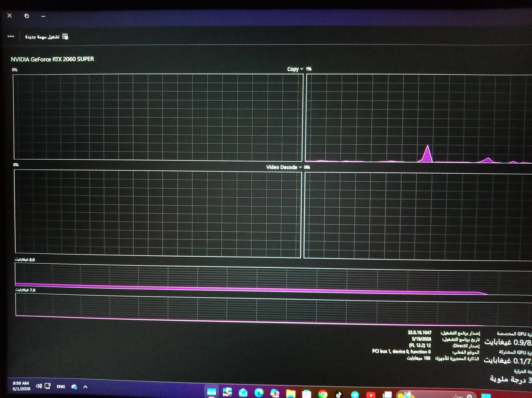Click the NVIDIA GeForce RTX 2060 SUPER title

[x=52, y=59]
